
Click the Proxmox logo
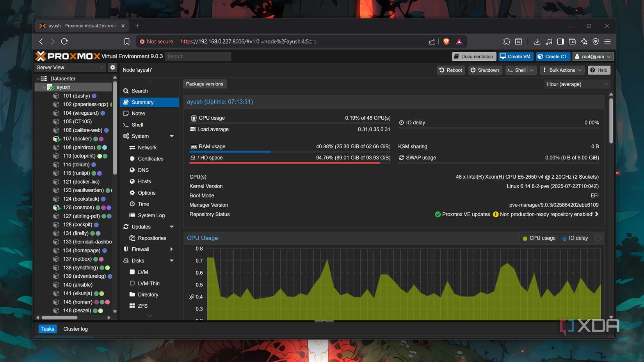tap(68, 56)
